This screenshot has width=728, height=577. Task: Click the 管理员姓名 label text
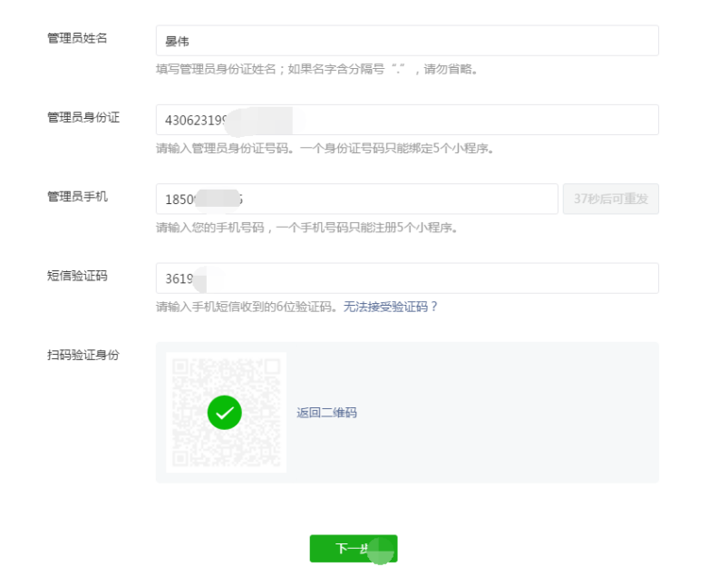tap(77, 38)
